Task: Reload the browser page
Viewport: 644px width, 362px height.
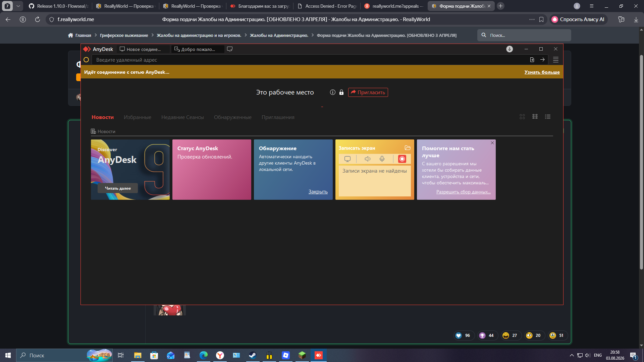Action: click(38, 19)
